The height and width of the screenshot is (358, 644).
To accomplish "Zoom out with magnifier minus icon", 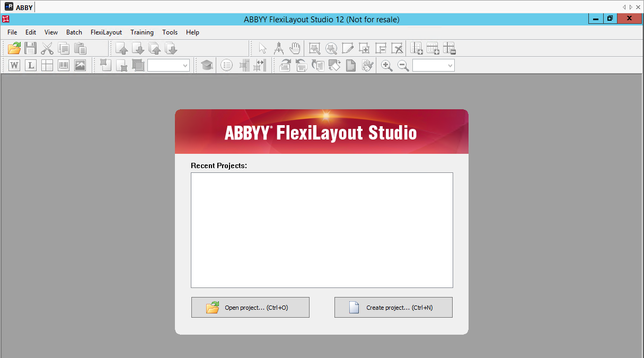I will (x=403, y=65).
